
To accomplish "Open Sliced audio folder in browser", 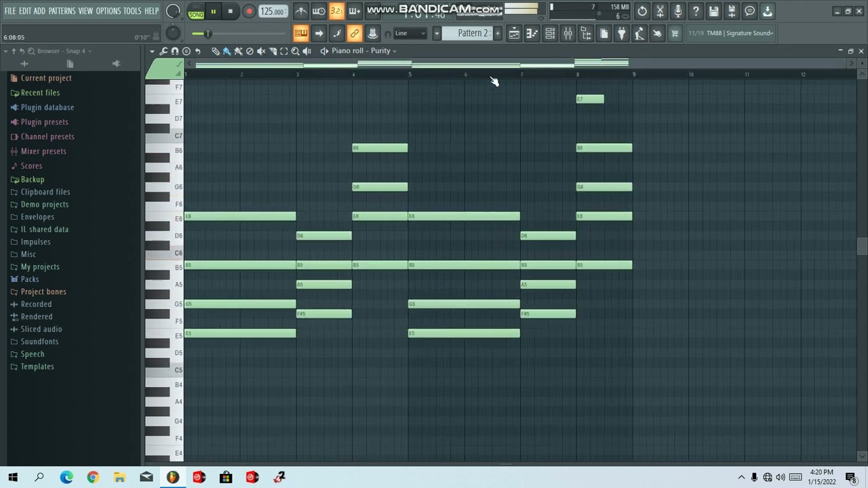I will [41, 329].
